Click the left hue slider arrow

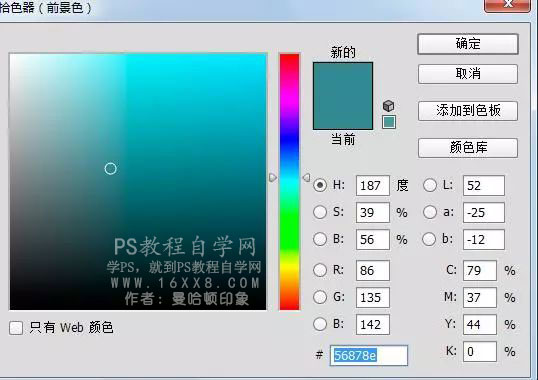[273, 177]
